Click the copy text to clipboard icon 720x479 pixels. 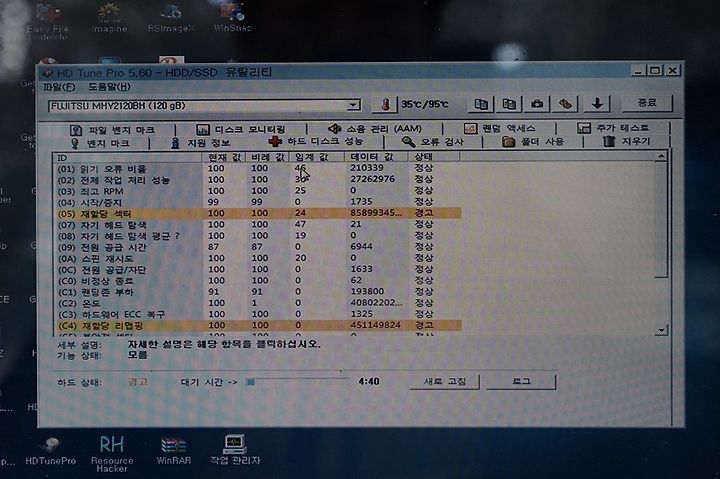coord(481,104)
